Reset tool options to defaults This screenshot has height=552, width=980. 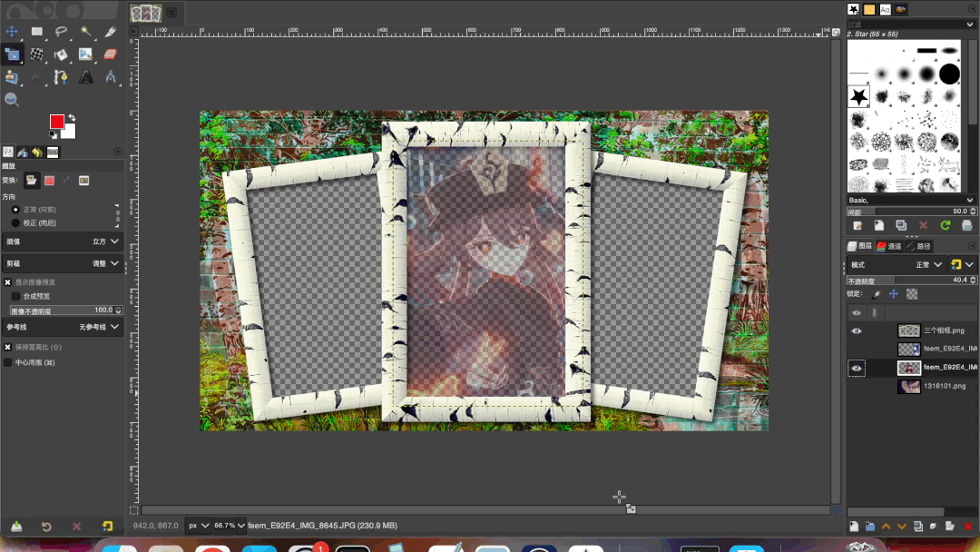click(x=107, y=527)
